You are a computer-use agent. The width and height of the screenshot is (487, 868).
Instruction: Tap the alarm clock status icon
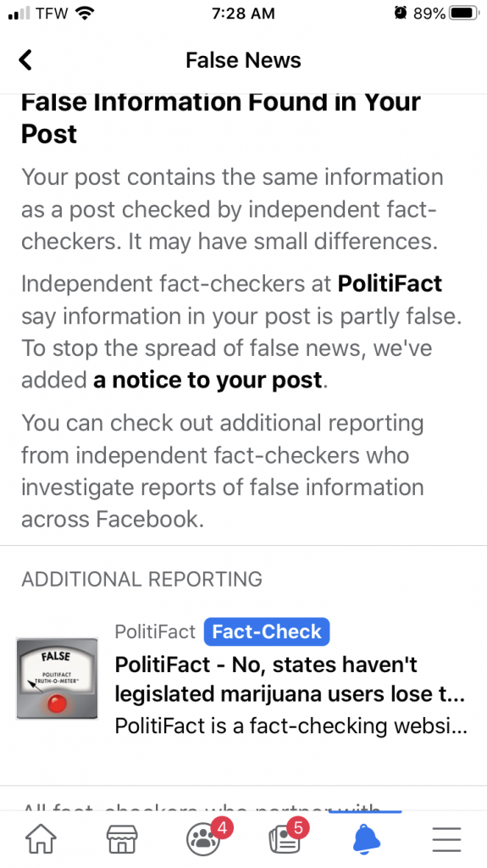(x=401, y=14)
